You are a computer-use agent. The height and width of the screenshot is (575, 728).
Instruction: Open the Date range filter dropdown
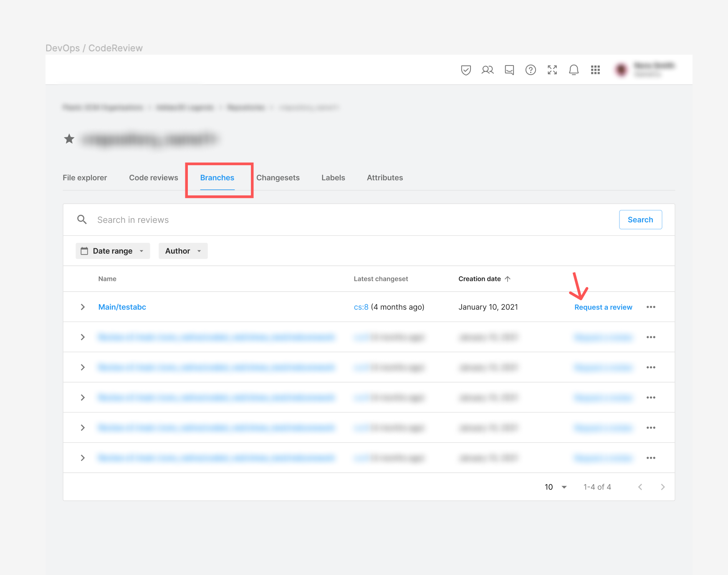click(113, 251)
